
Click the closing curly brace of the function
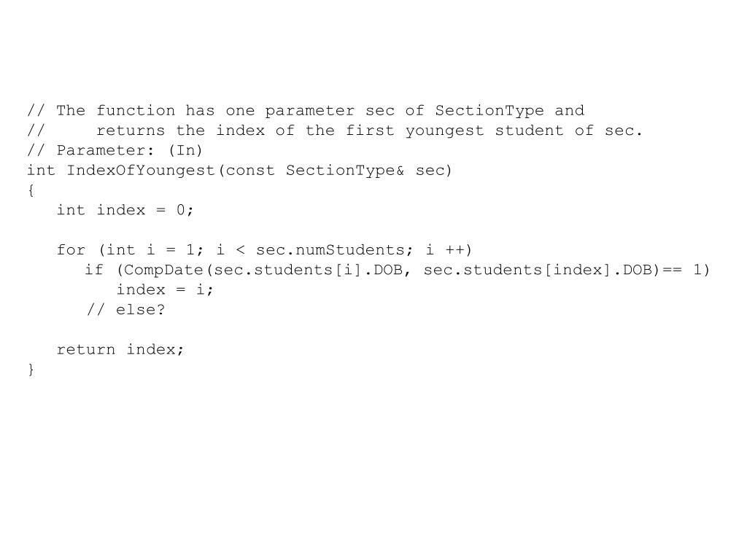[31, 370]
